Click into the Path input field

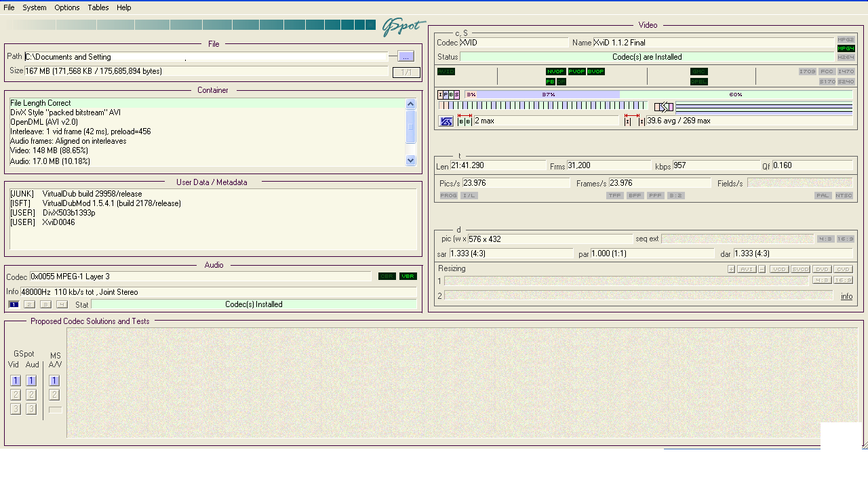point(206,57)
